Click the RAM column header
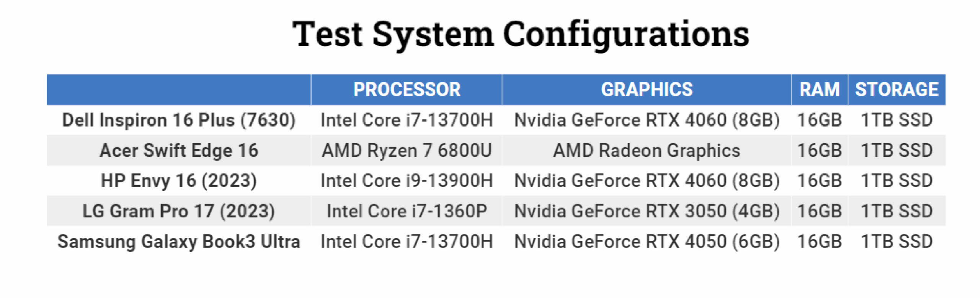980x298 pixels. click(819, 90)
